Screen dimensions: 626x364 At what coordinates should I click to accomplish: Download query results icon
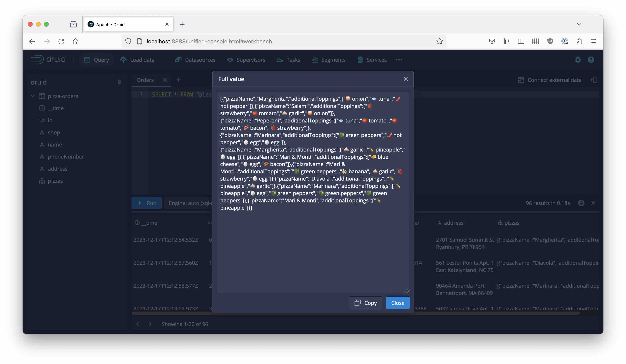coord(581,203)
